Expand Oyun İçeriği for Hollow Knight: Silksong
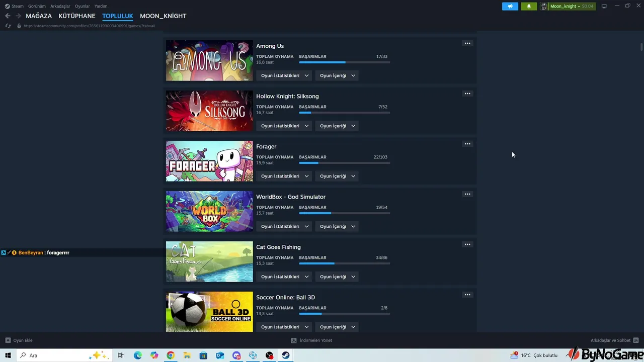Screen dimensions: 644x362 [337, 126]
